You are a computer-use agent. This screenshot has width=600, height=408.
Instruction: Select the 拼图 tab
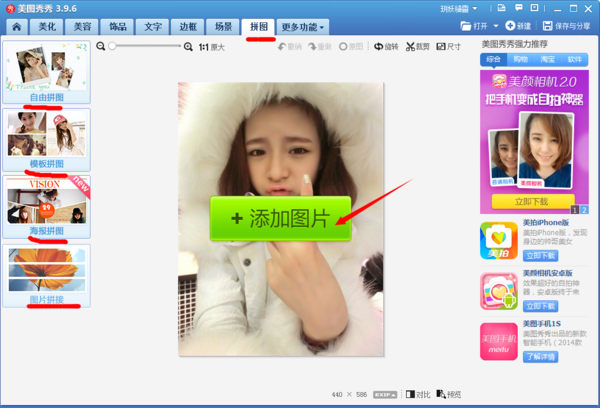pyautogui.click(x=259, y=27)
